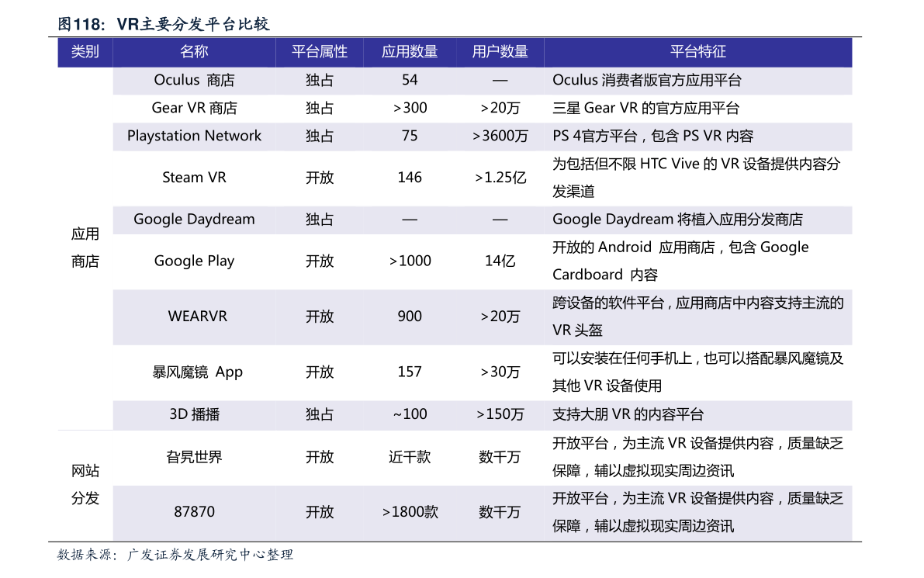Click the app count value >1000

coord(410,261)
